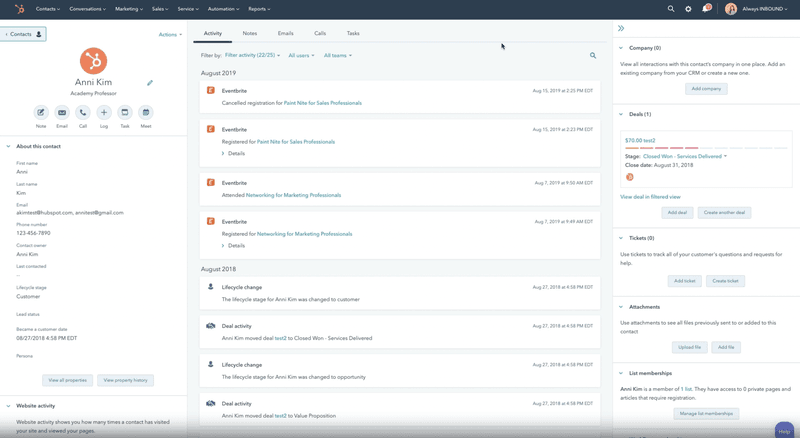Switch to the Calls tab
The image size is (800, 438).
tap(320, 33)
